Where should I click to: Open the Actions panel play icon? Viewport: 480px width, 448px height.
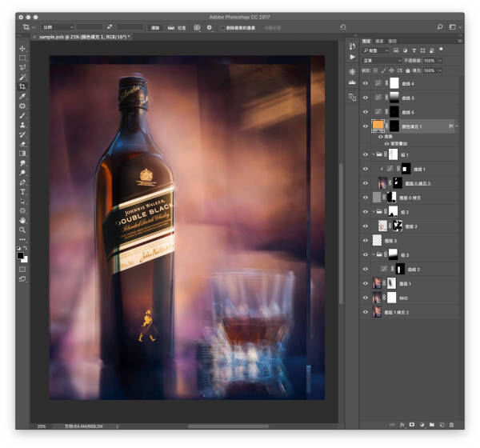click(352, 57)
